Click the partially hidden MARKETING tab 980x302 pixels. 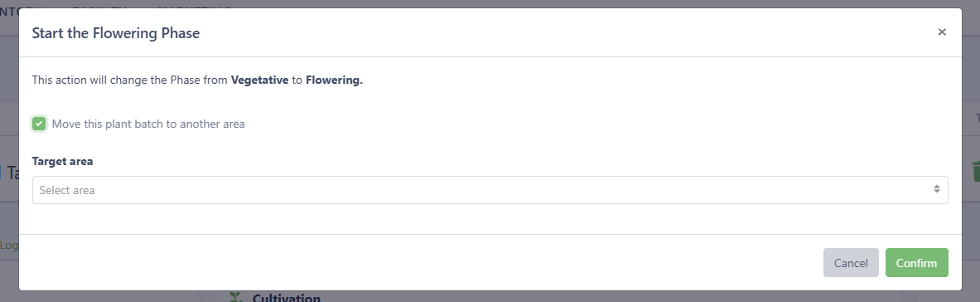tap(194, 9)
